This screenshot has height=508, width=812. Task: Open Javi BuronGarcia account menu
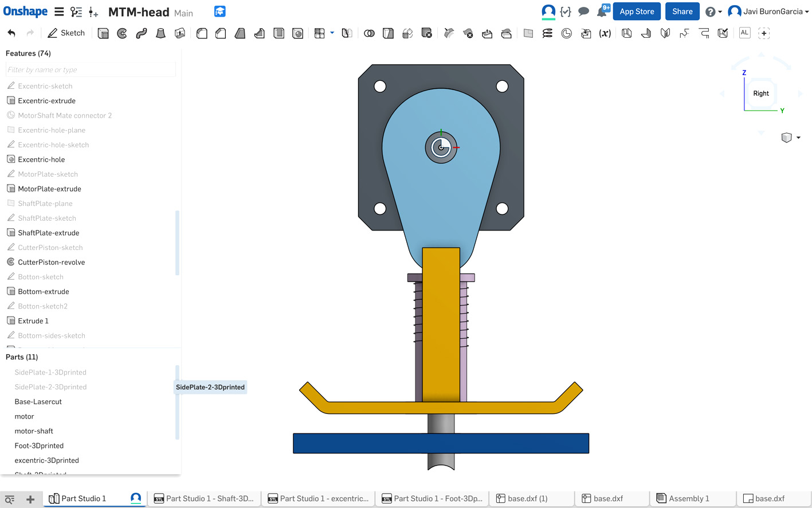coord(768,11)
